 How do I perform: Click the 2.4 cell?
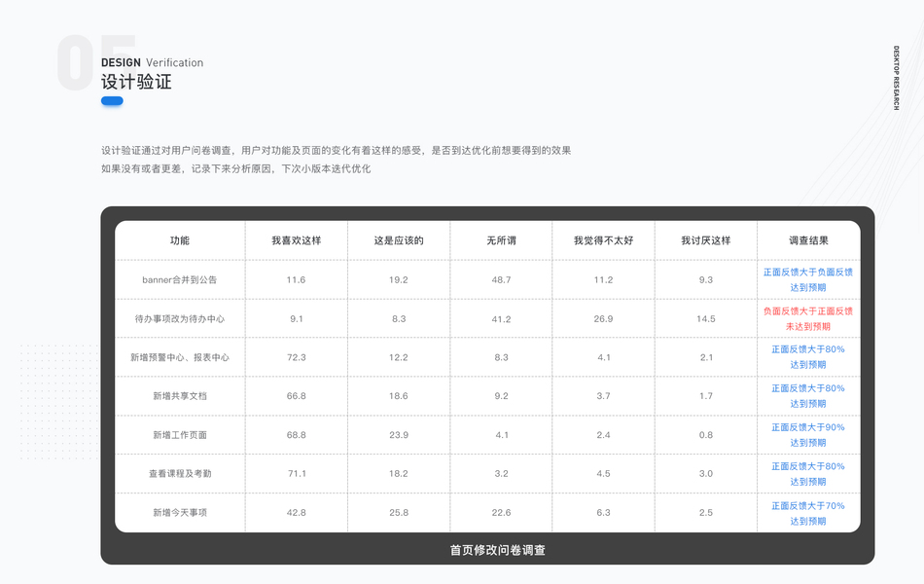603,435
